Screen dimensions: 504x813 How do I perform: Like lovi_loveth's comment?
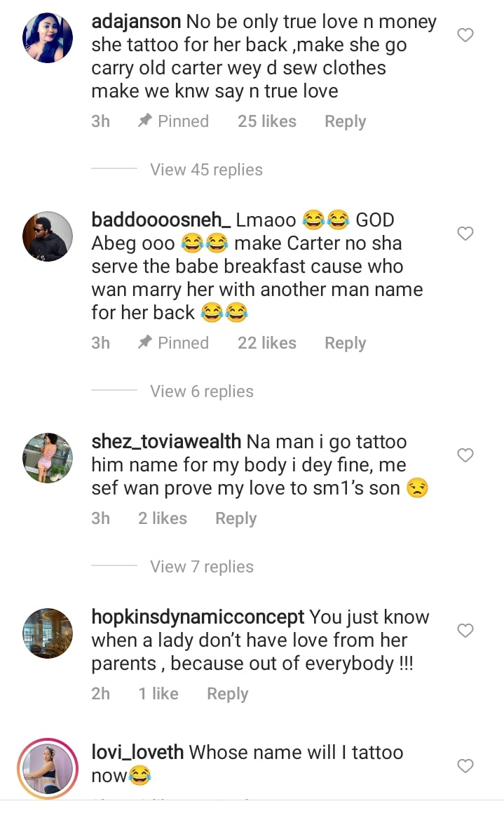pyautogui.click(x=465, y=766)
